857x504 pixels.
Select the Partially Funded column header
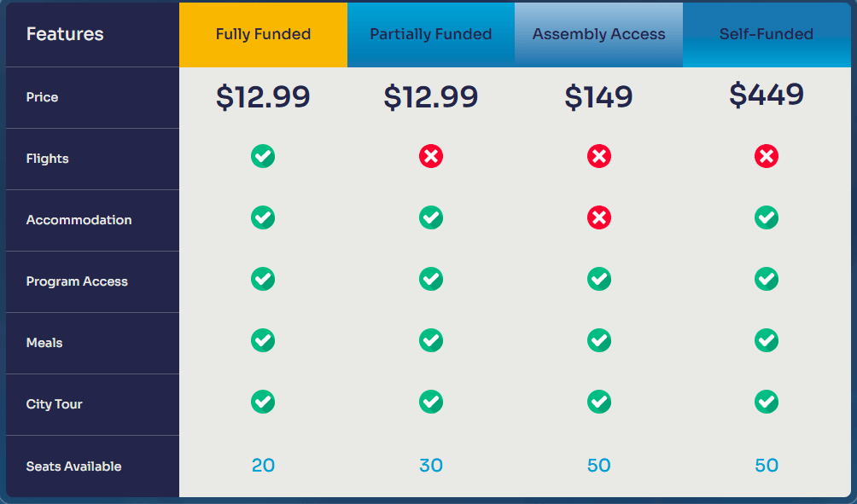point(431,35)
